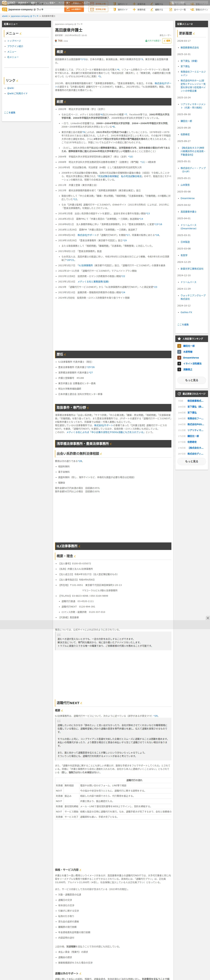Click the 最終更新 timestamp under the title

click(x=71, y=35)
